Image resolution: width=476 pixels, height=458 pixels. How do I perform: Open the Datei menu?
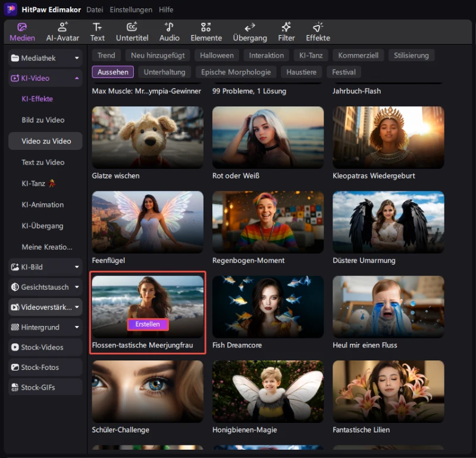click(x=95, y=10)
